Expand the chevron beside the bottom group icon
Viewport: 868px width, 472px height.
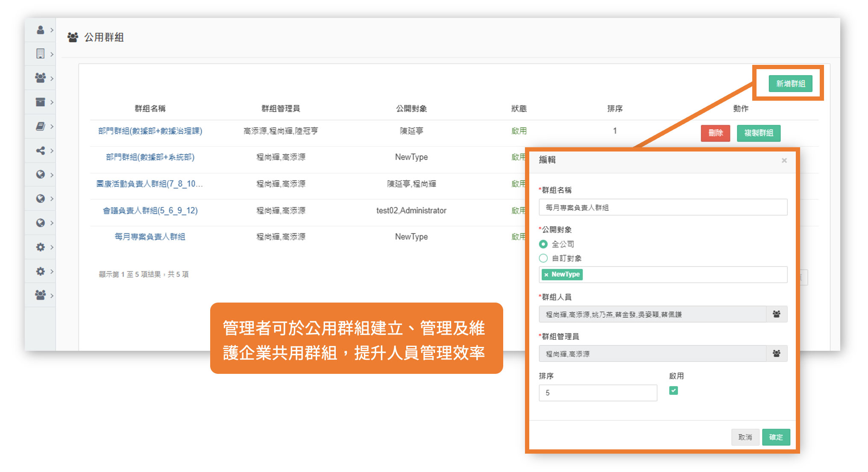[52, 295]
